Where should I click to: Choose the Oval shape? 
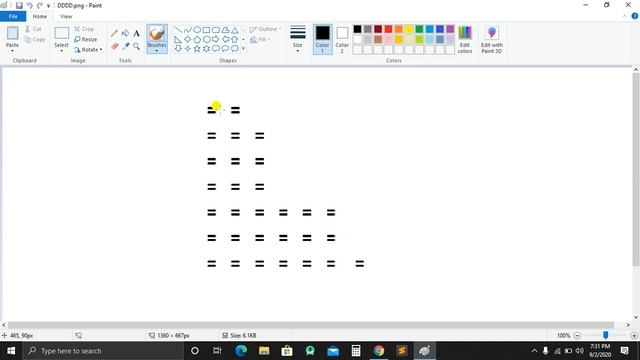pos(197,30)
